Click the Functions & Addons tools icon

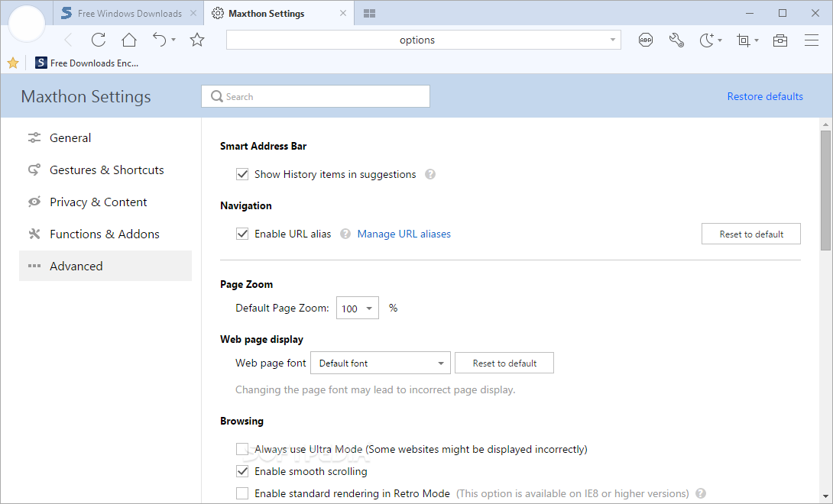click(x=34, y=234)
